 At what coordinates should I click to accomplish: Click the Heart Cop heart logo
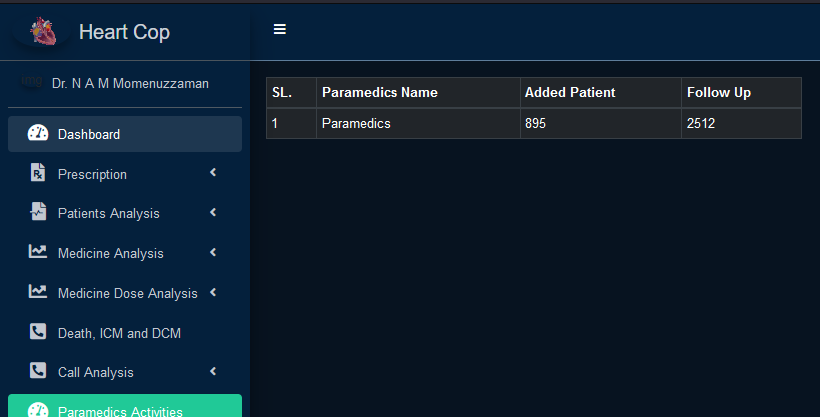[x=43, y=33]
